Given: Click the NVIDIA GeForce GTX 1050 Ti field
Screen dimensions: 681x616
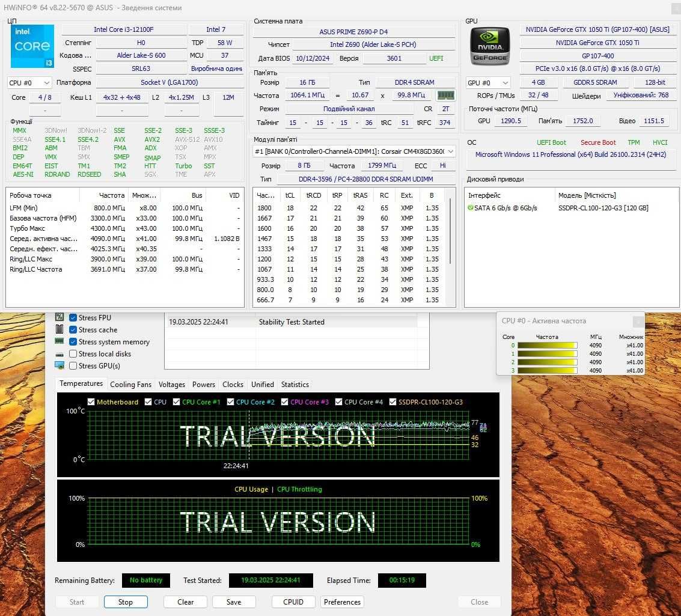Looking at the screenshot, I should click(x=597, y=43).
